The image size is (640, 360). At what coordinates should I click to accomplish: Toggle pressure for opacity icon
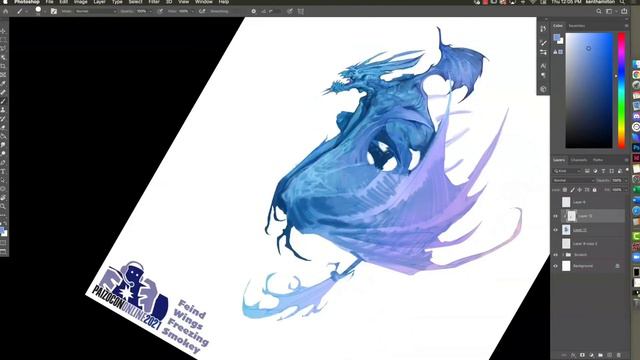160,11
